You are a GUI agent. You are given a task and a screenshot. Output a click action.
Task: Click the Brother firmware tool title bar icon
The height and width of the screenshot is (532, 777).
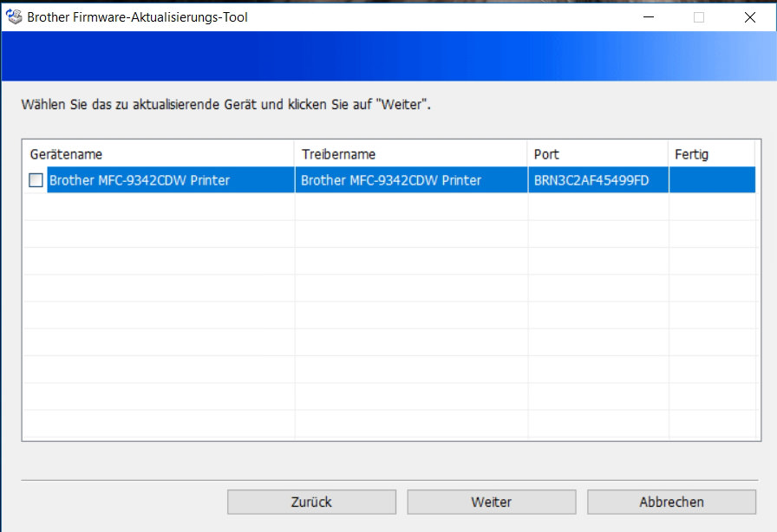pos(14,16)
